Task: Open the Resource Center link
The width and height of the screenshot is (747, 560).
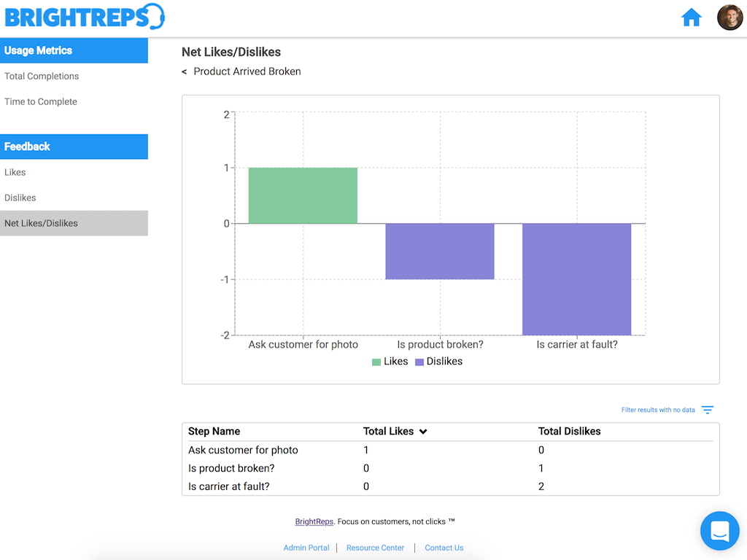Action: pos(376,548)
